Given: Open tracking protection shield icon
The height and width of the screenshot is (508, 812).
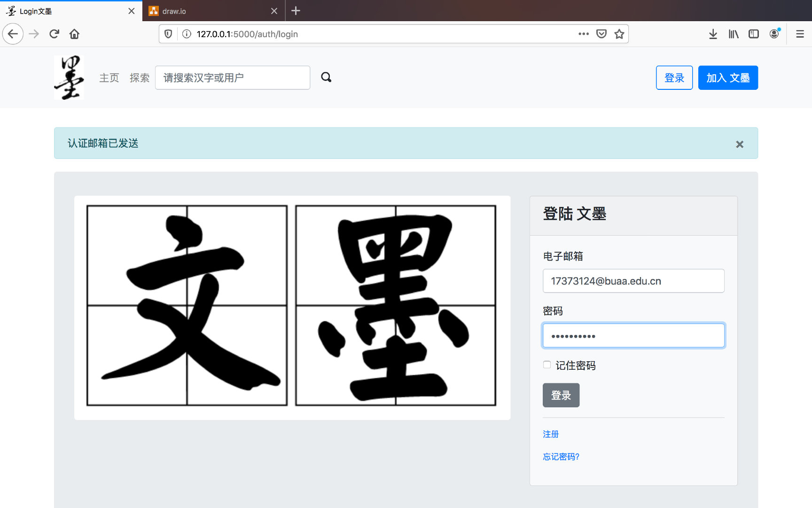Looking at the screenshot, I should click(x=168, y=34).
